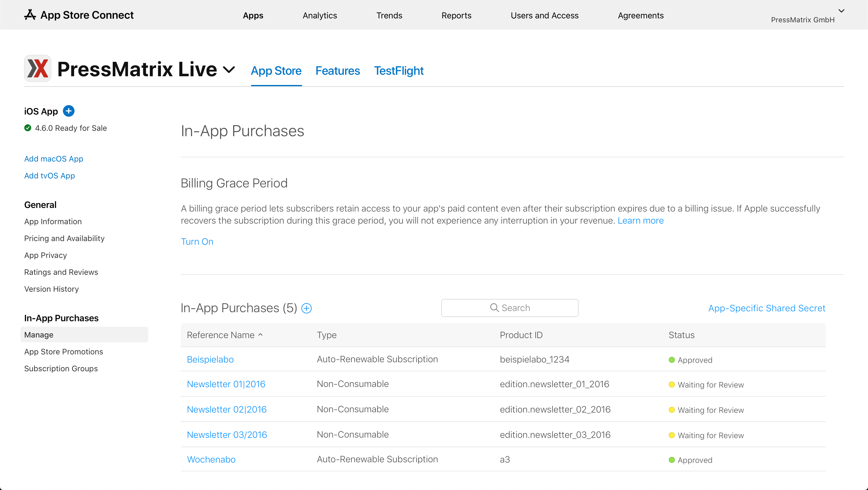Turn On the Billing Grace Period
This screenshot has width=868, height=490.
tap(197, 242)
